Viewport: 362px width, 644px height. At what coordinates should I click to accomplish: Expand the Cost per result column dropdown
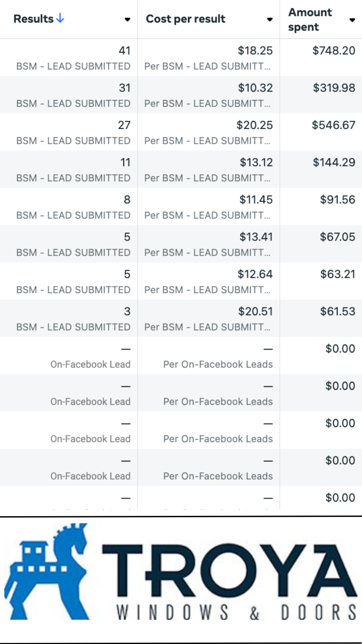coord(269,19)
